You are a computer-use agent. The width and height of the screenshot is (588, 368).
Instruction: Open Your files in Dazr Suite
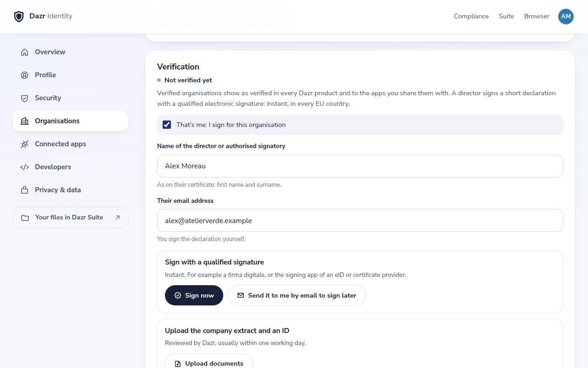[x=71, y=218]
